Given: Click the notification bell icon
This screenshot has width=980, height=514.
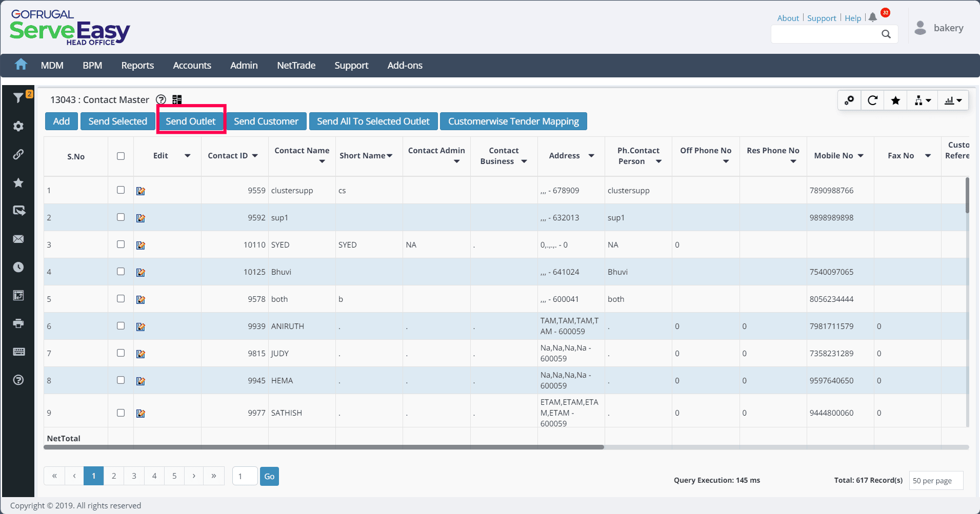Looking at the screenshot, I should click(x=873, y=17).
